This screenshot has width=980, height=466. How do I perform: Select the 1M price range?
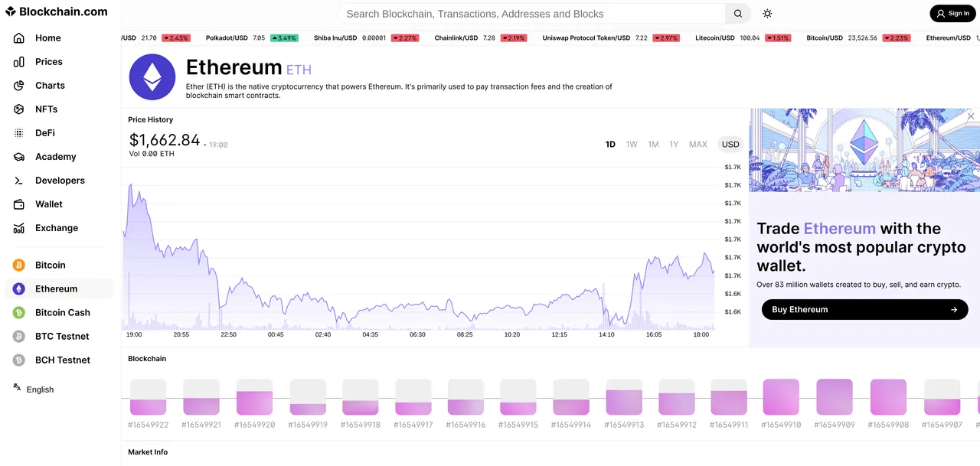pyautogui.click(x=653, y=144)
